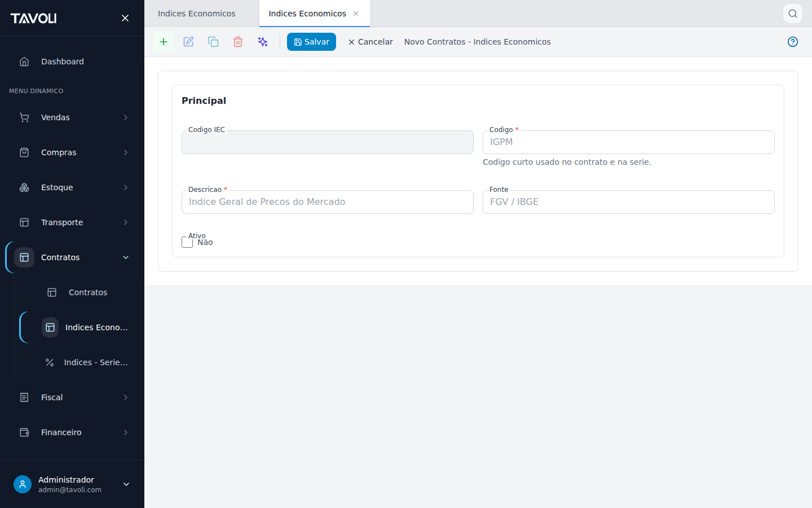Click the red trash delete icon
Image resolution: width=812 pixels, height=508 pixels.
[x=238, y=42]
